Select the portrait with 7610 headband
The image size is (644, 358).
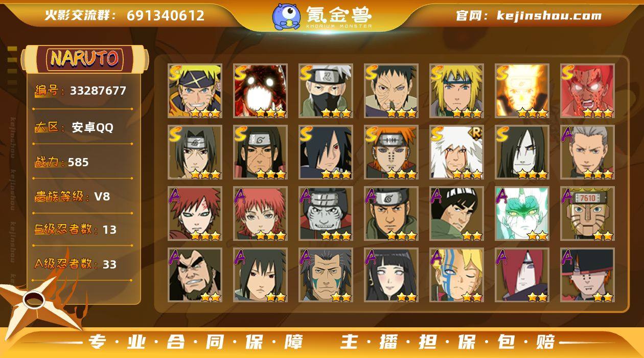tap(587, 213)
